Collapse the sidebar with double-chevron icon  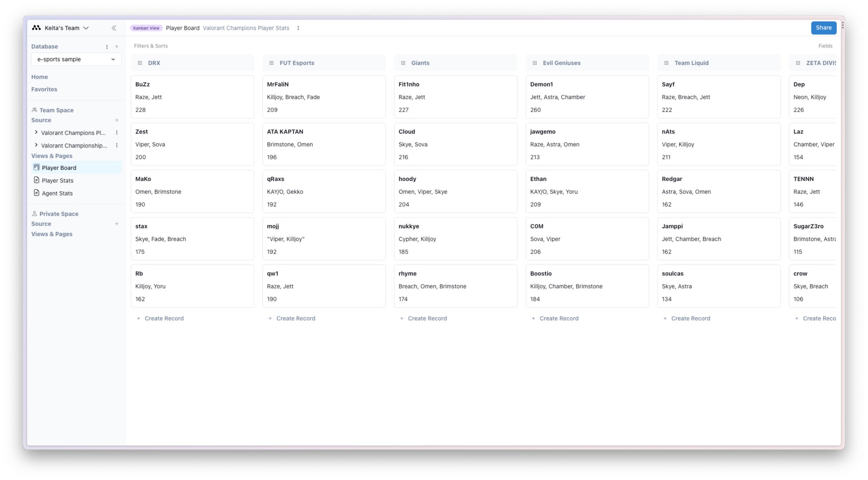[x=114, y=28]
